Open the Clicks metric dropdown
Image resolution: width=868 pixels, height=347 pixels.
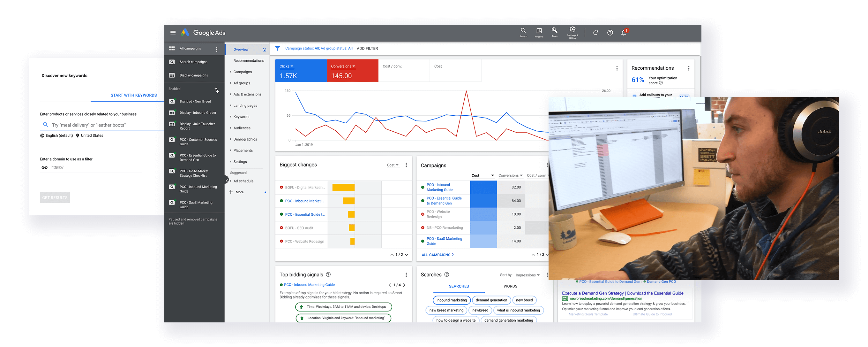pyautogui.click(x=287, y=66)
